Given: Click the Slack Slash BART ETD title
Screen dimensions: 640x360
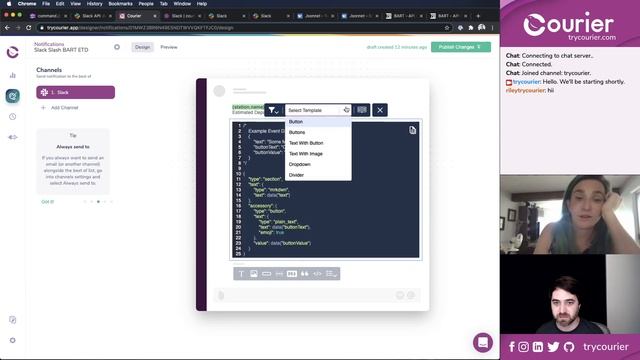Looking at the screenshot, I should pyautogui.click(x=61, y=50).
